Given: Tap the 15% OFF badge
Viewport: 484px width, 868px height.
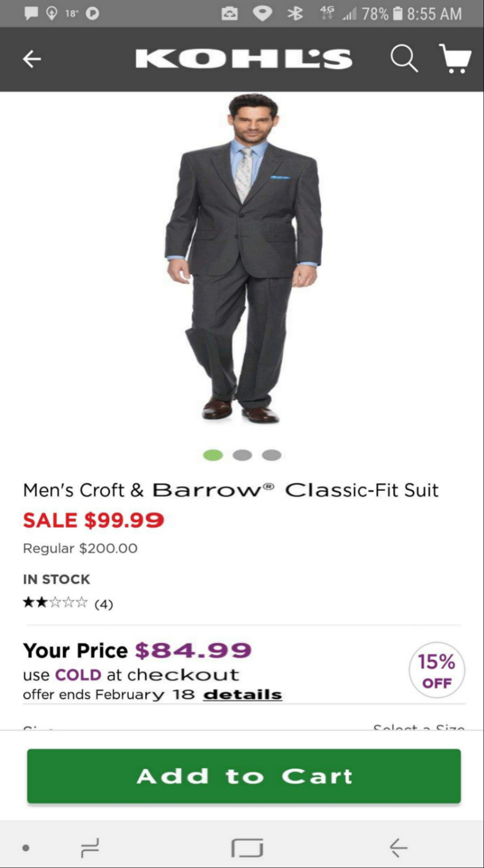Looking at the screenshot, I should tap(437, 670).
